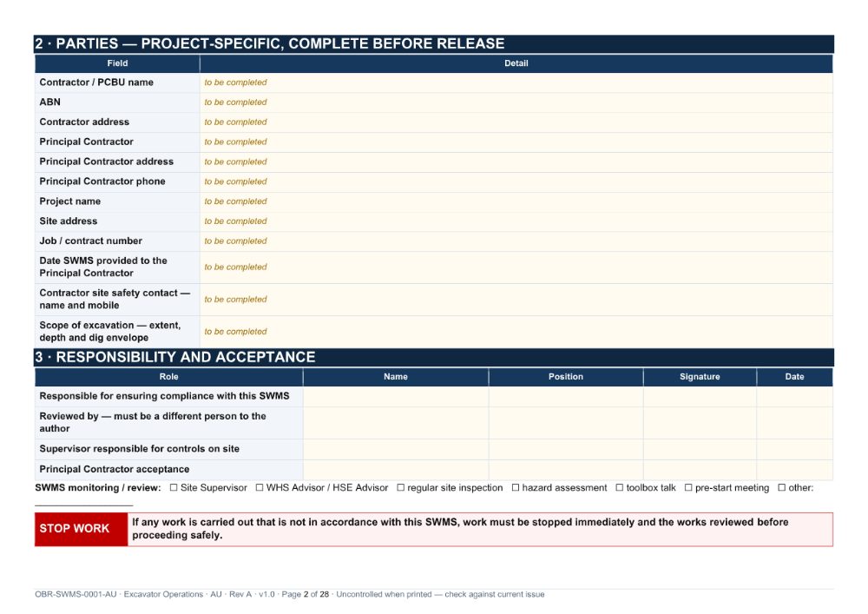Image resolution: width=868 pixels, height=614 pixels.
Task: Select the 'Job / contract number' label
Action: (91, 241)
